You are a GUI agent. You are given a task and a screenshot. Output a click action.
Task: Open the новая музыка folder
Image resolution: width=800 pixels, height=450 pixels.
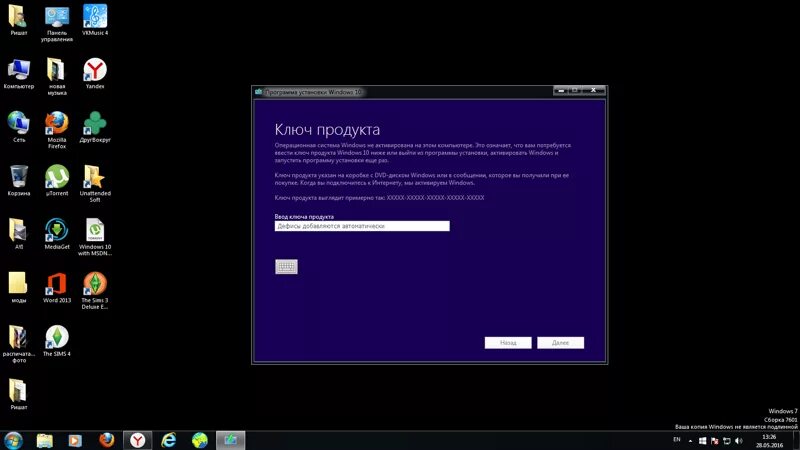57,77
